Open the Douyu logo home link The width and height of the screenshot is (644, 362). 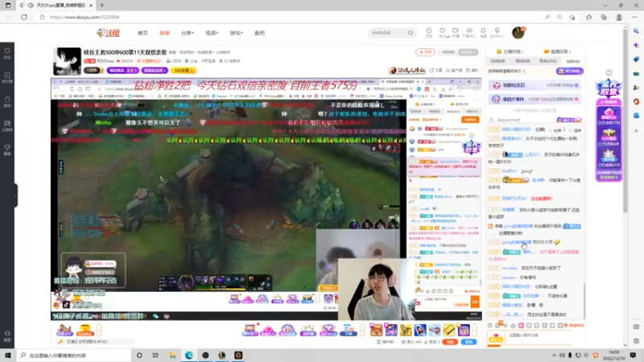point(108,33)
